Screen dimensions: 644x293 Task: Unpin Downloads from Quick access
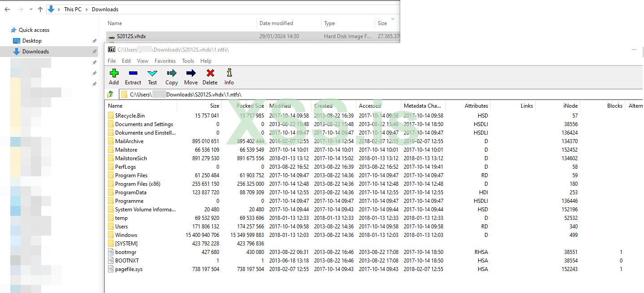point(94,51)
